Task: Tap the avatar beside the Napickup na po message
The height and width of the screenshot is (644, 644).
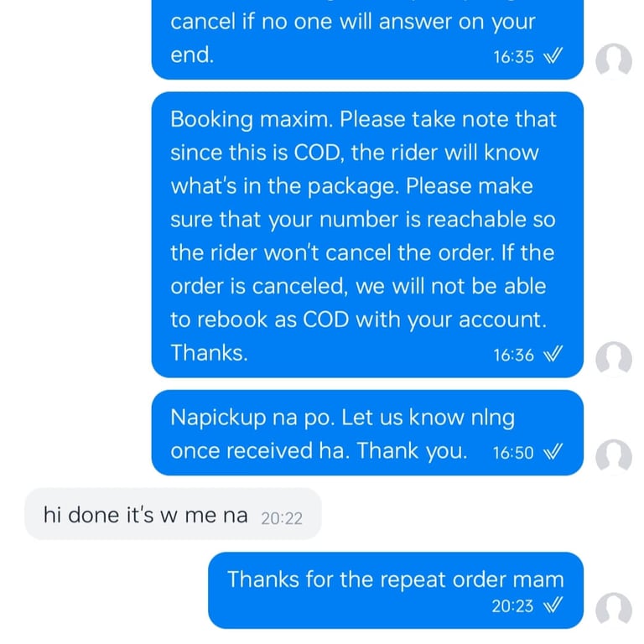Action: (x=613, y=456)
